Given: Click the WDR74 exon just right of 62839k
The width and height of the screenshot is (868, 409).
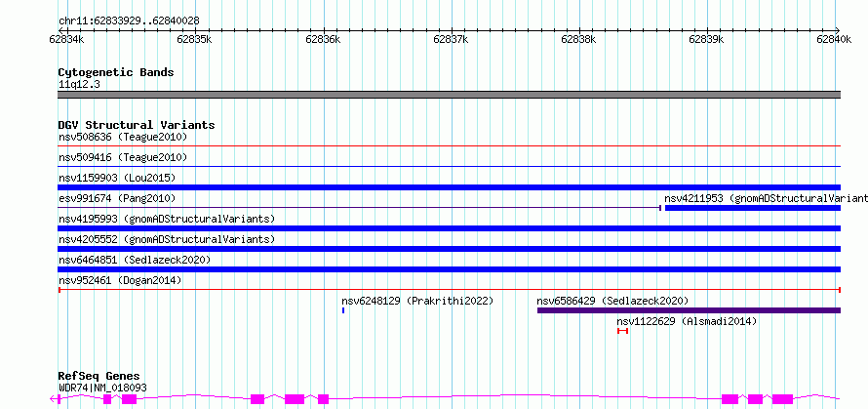Looking at the screenshot, I should [x=730, y=398].
